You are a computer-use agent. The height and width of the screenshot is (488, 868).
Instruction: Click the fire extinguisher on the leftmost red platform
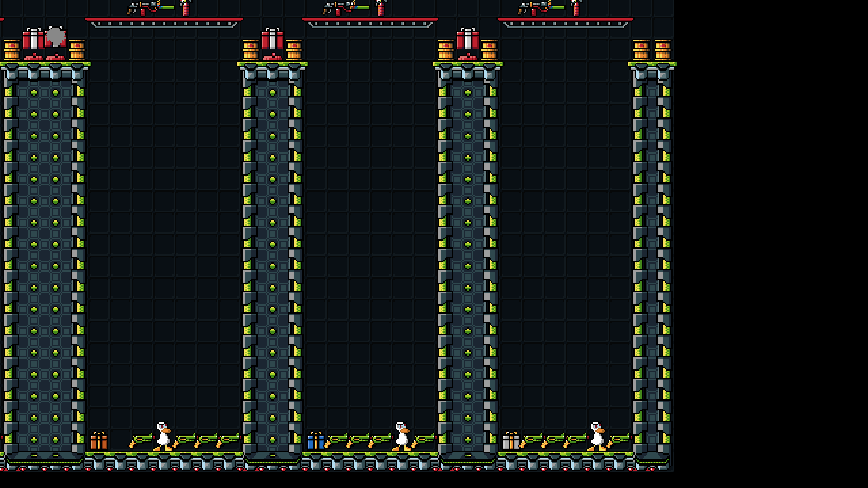tap(185, 8)
